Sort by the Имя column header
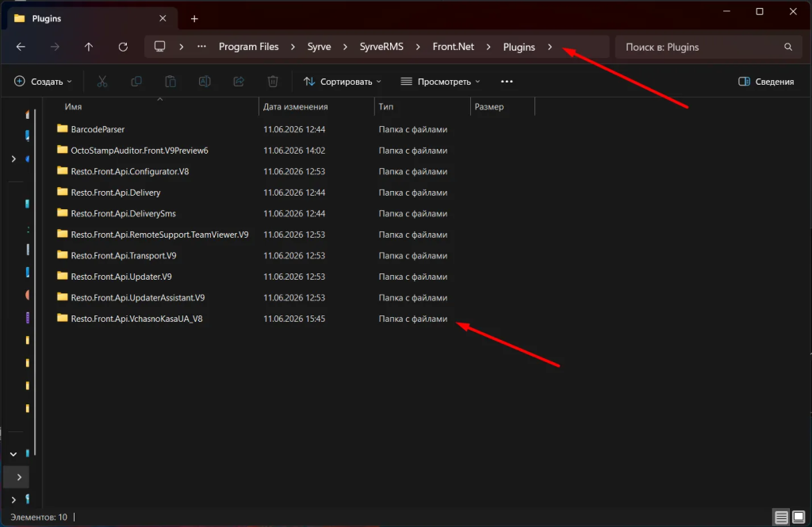Image resolution: width=812 pixels, height=527 pixels. [73, 107]
